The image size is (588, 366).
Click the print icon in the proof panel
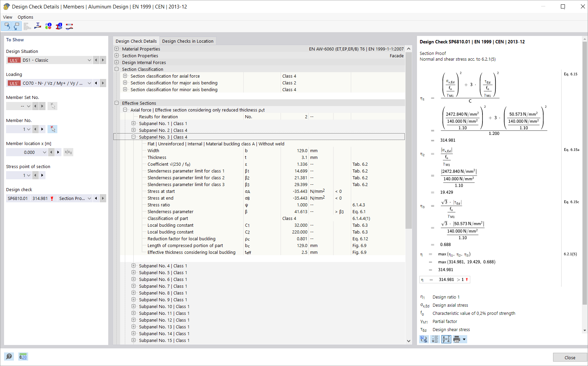(x=458, y=339)
